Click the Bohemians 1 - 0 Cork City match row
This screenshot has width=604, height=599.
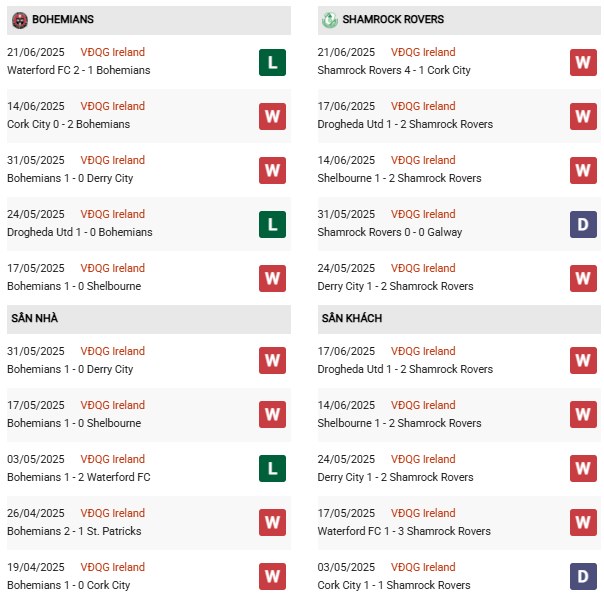[x=69, y=585]
